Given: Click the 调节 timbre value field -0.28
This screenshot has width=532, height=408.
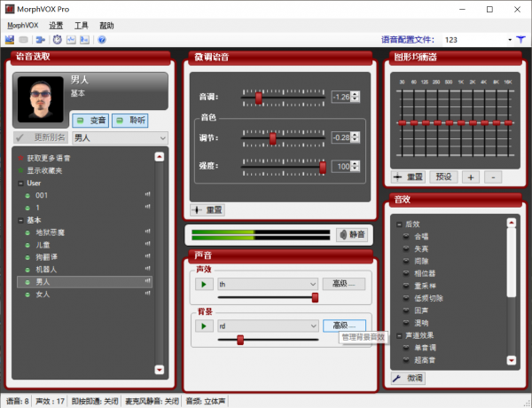Looking at the screenshot, I should click(x=341, y=137).
